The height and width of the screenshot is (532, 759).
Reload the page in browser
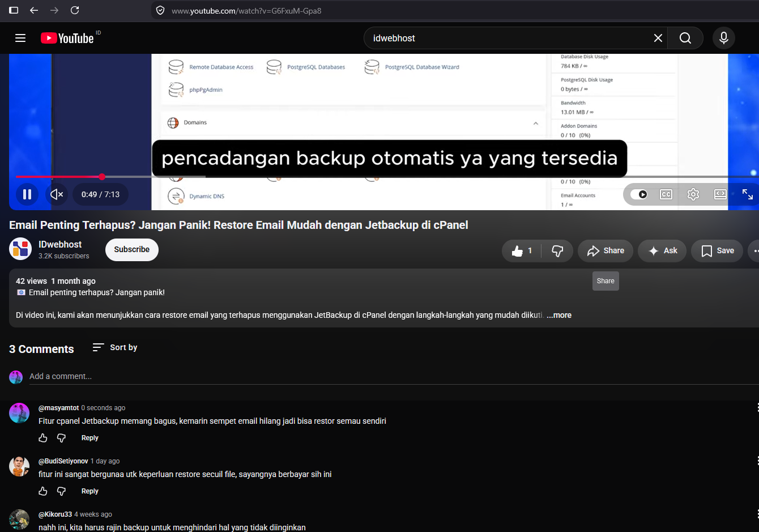[x=75, y=10]
